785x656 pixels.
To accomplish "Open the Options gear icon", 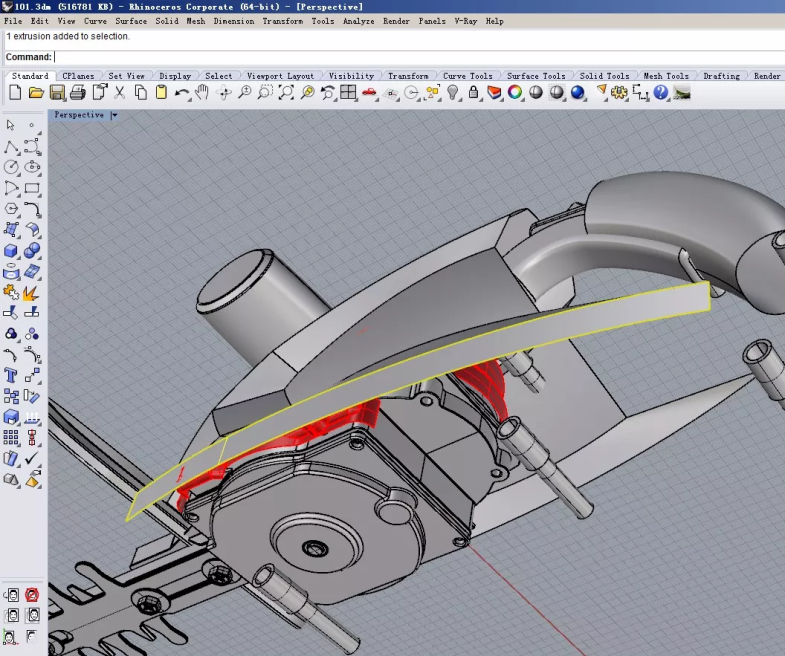I will point(619,93).
